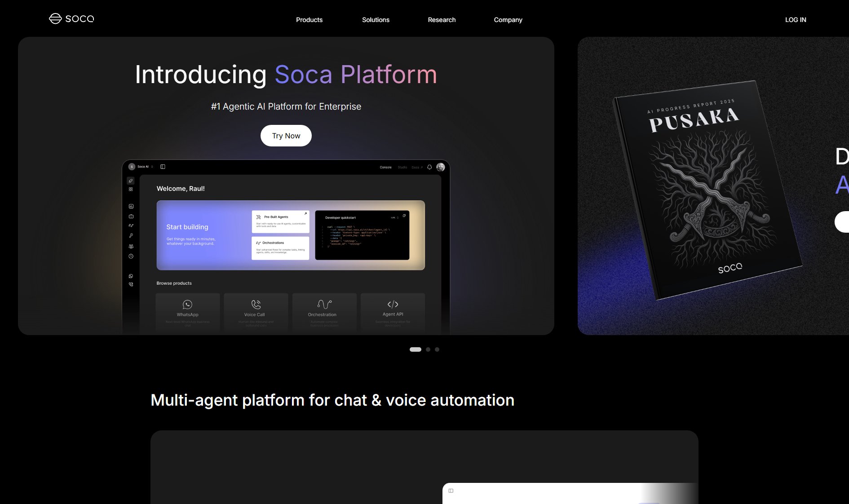This screenshot has width=849, height=504.
Task: Click the Soca logo in header
Action: click(71, 18)
